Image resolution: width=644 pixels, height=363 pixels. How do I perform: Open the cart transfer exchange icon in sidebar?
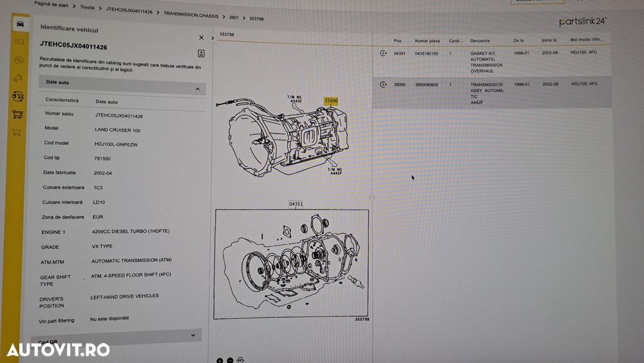pyautogui.click(x=17, y=96)
